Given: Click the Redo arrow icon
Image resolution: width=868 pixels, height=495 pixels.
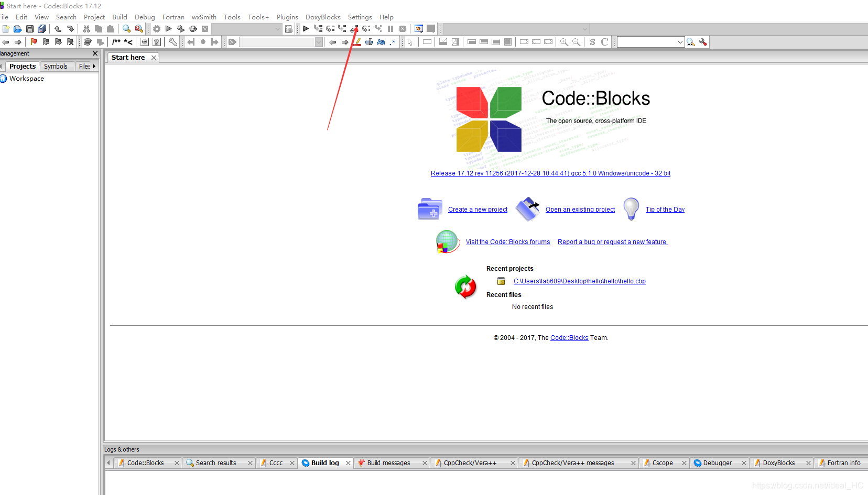Looking at the screenshot, I should [70, 29].
